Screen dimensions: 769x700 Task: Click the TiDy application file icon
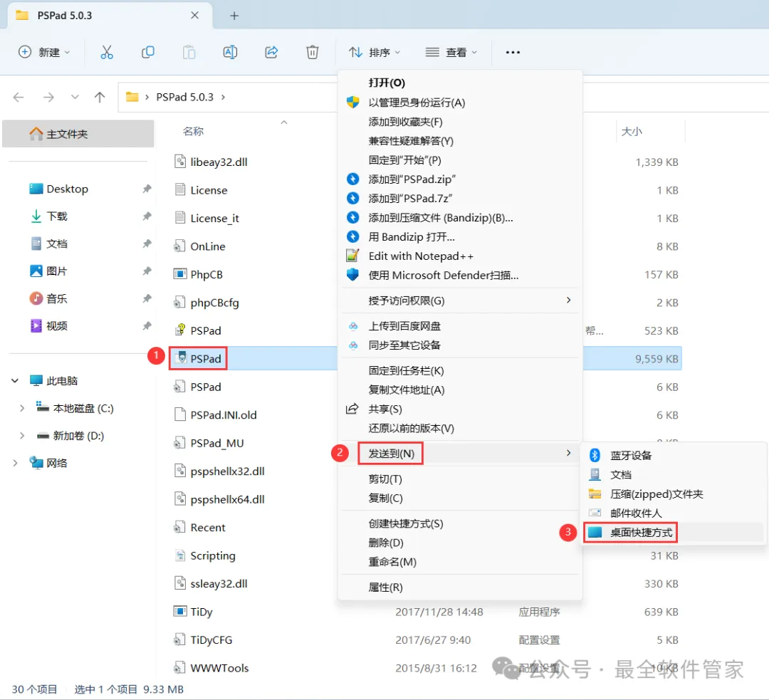pos(180,611)
